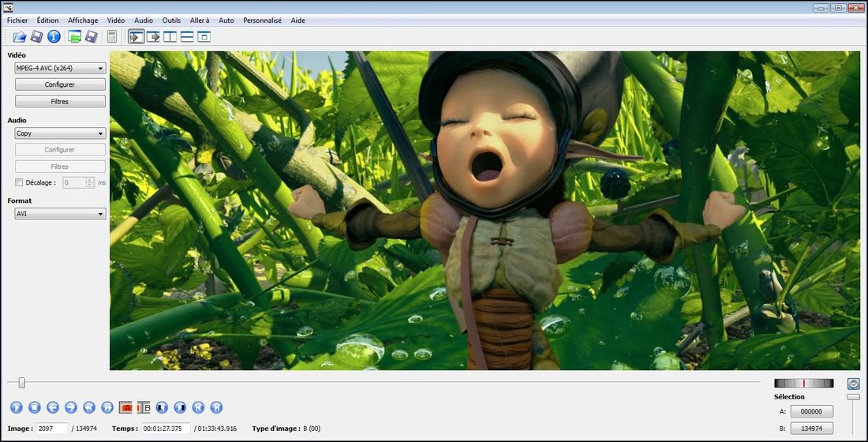Click the Image frame number field
868x442 pixels.
pyautogui.click(x=52, y=429)
